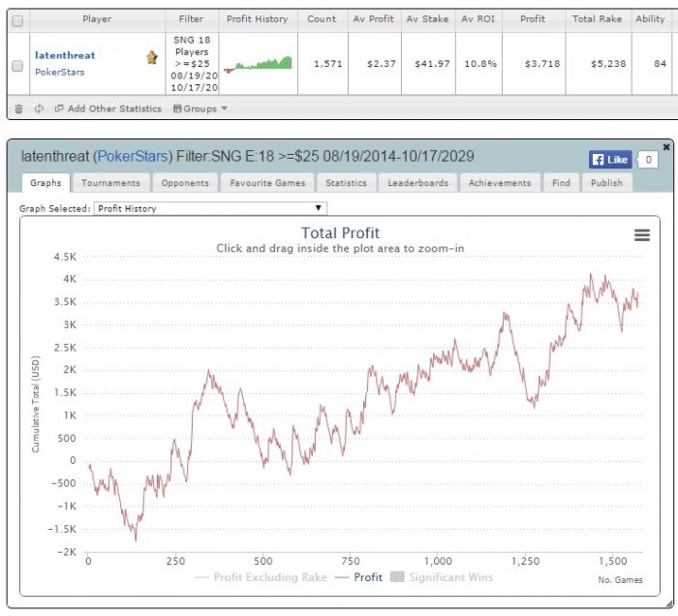Toggle Profit Excluding Rake legend series
Image resolution: width=678 pixels, height=616 pixels.
262,577
